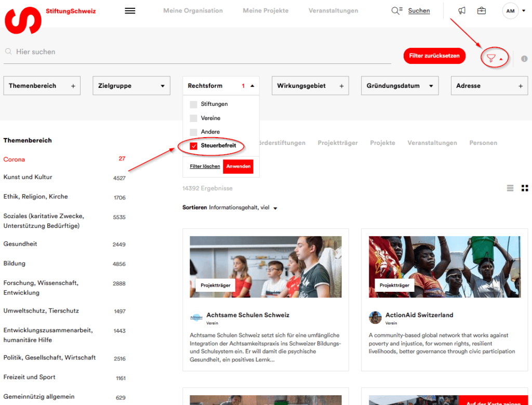Image resolution: width=532 pixels, height=405 pixels.
Task: Uncheck the Steuerbefreit checkbox
Action: [194, 146]
